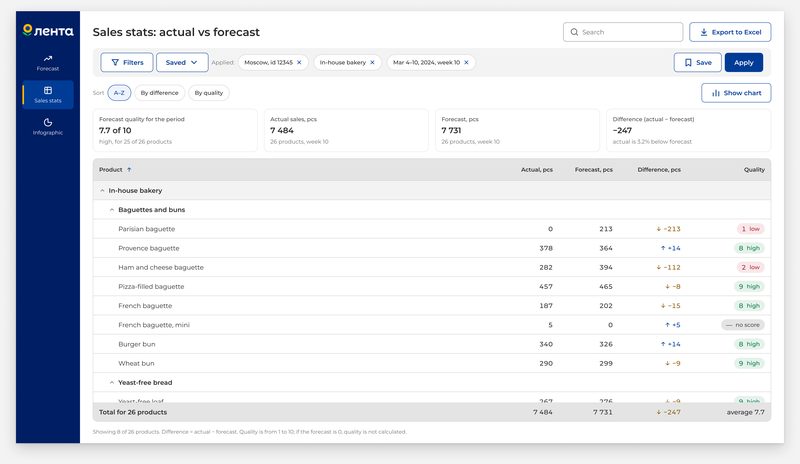
Task: Remove the In-house bakery filter chip
Action: coord(372,62)
